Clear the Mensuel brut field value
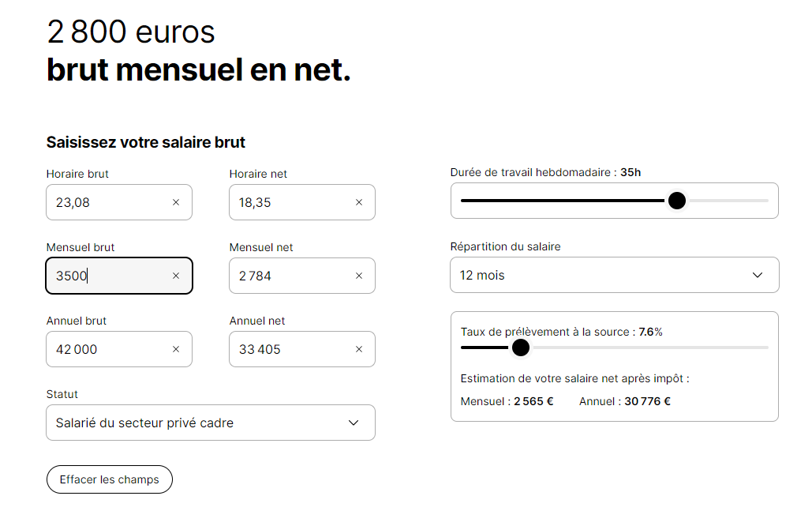The image size is (812, 511). coord(176,276)
